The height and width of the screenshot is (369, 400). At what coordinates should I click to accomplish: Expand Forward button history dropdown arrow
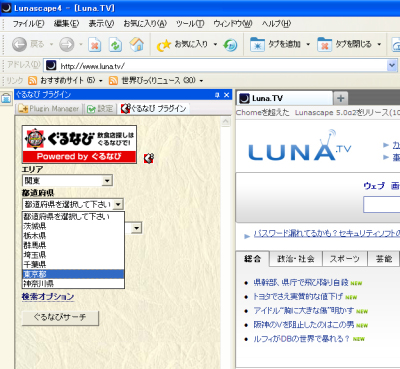click(81, 44)
